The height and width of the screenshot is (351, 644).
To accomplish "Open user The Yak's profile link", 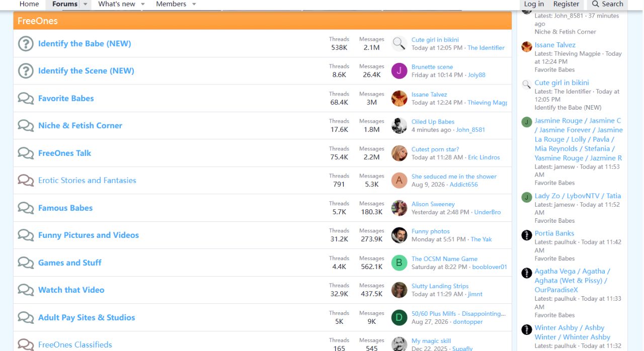I will [481, 239].
